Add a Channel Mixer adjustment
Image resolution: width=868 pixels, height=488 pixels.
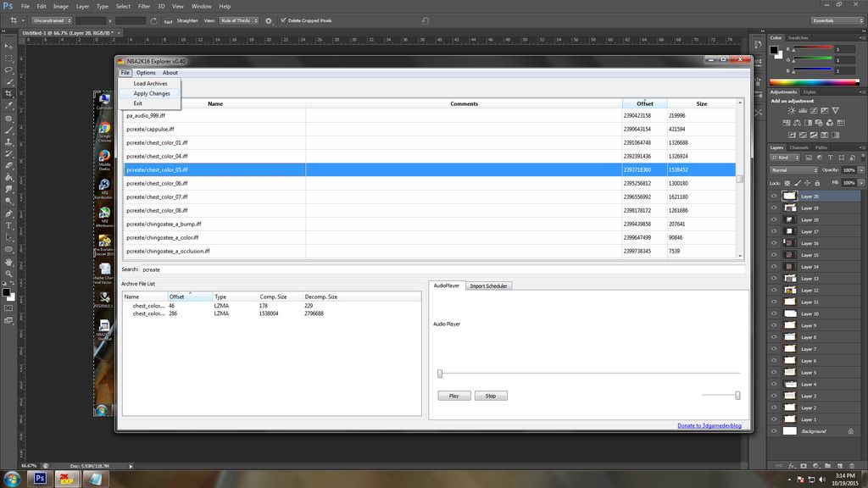click(x=830, y=123)
